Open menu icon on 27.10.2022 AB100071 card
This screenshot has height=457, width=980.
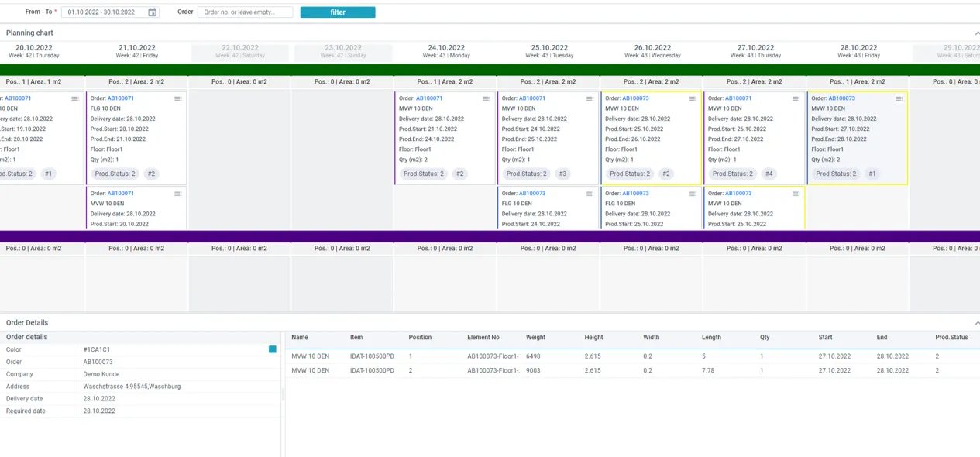[x=796, y=98]
